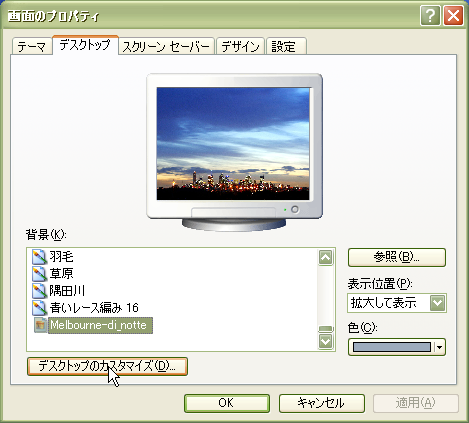Click the 羽毛 wallpaper file icon
The image size is (469, 423).
point(39,256)
